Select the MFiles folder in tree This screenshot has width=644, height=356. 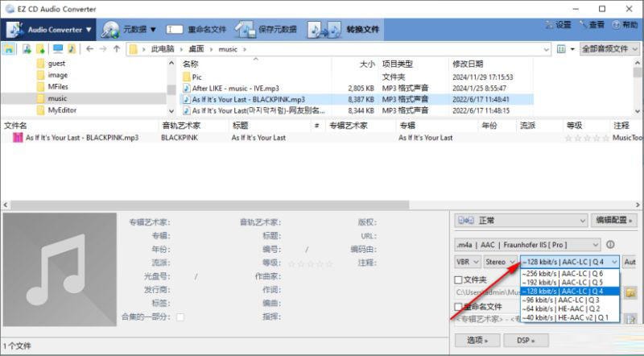[x=58, y=86]
